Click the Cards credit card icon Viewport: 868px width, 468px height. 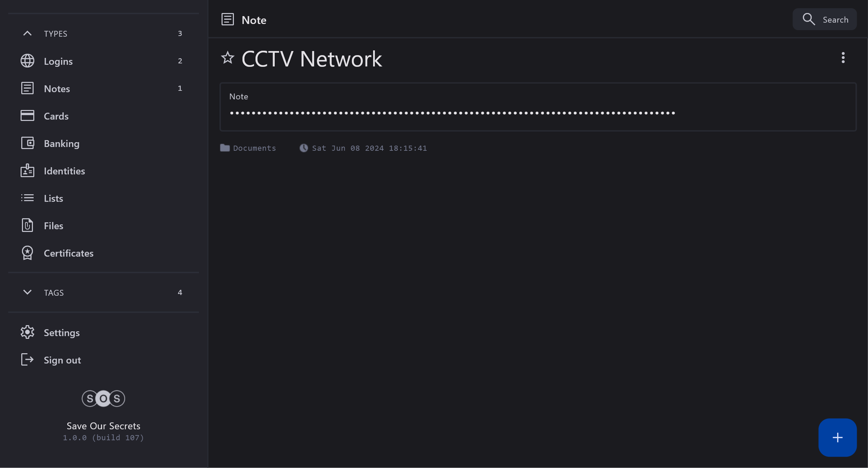[27, 116]
